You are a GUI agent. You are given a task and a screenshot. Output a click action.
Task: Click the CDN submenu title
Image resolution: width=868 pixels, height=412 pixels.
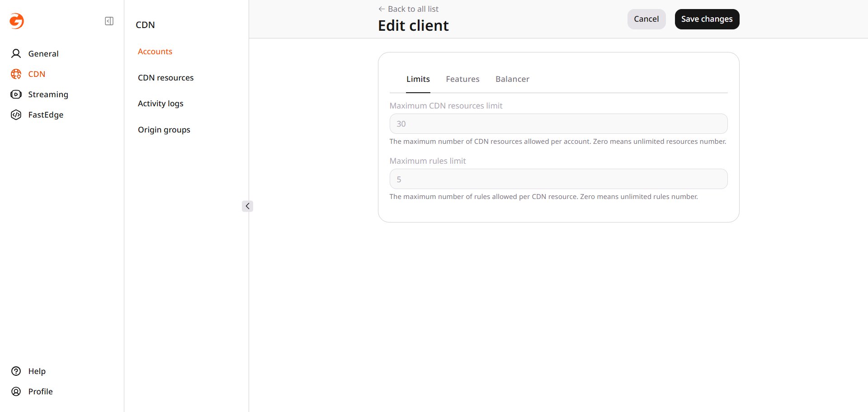(x=145, y=25)
